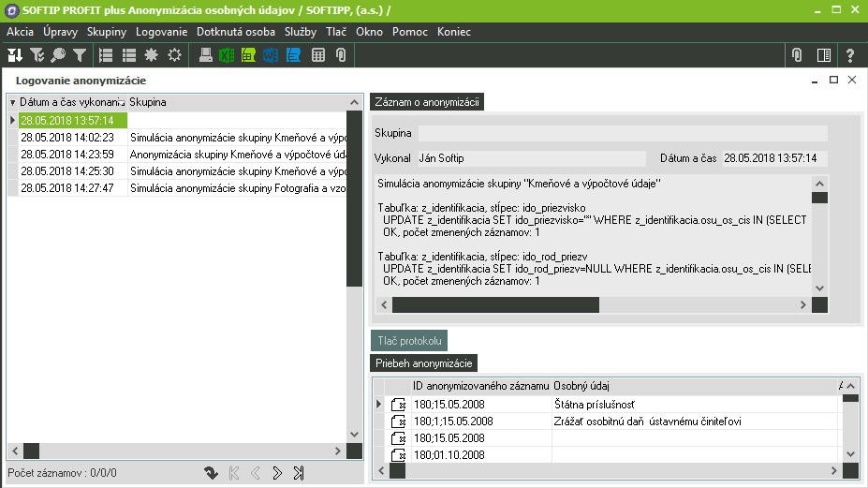Click the Excel export icon in toolbar
868x488 pixels.
point(227,55)
